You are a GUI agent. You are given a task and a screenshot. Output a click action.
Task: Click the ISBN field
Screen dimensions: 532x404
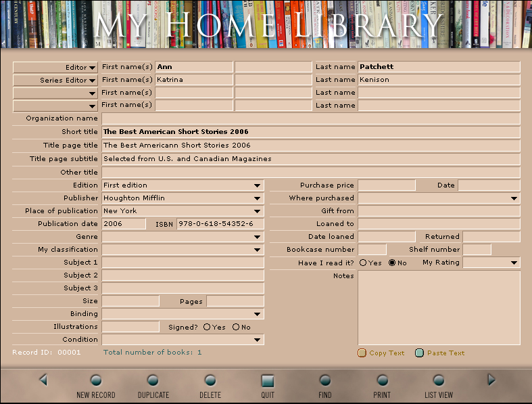point(220,224)
